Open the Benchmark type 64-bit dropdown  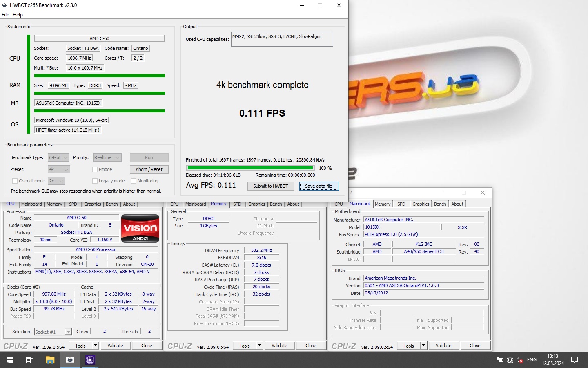59,157
